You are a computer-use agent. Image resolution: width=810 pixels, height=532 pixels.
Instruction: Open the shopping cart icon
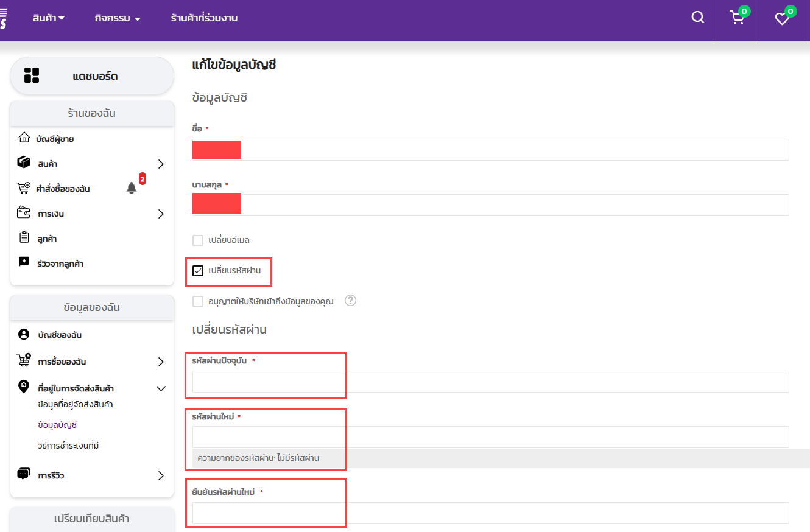click(x=737, y=18)
